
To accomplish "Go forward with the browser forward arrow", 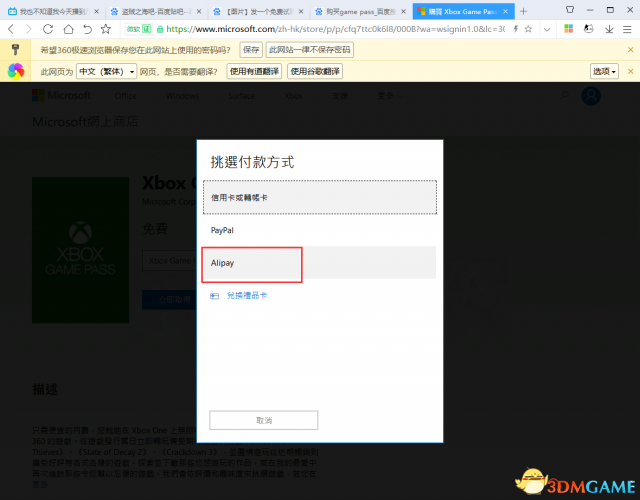I will [29, 29].
